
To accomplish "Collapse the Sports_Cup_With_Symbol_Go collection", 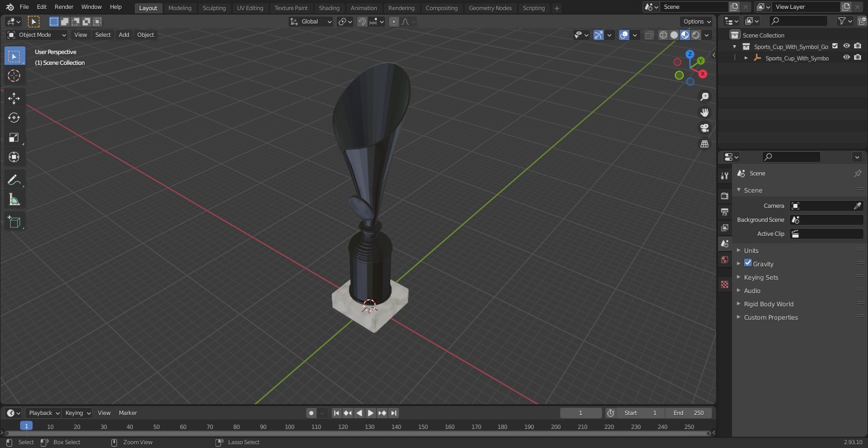I will click(735, 46).
